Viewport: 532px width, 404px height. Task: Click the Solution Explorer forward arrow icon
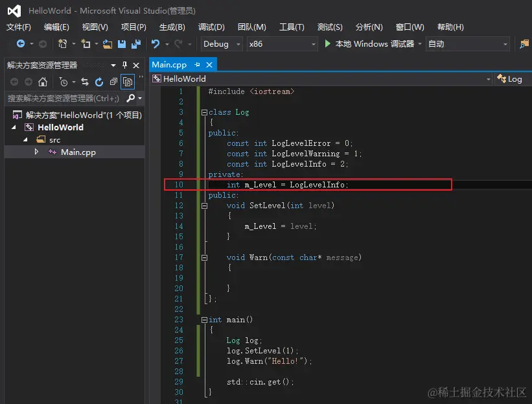[x=29, y=82]
